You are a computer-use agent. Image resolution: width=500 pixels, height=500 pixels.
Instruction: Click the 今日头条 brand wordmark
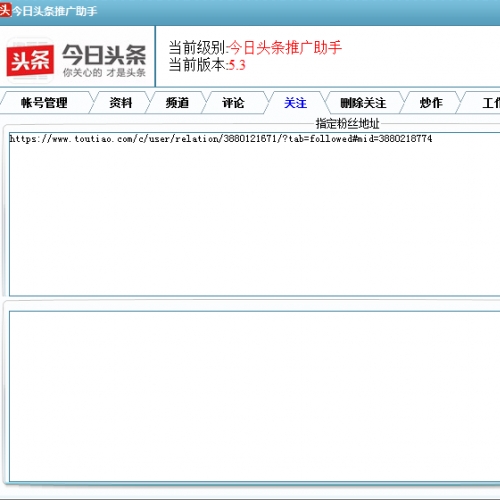pos(104,55)
